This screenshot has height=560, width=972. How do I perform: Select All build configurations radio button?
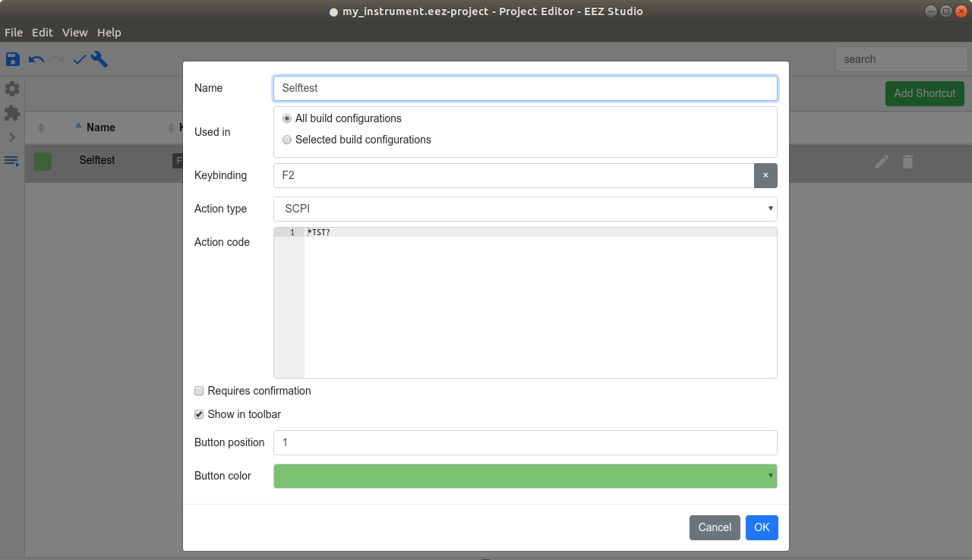[287, 118]
